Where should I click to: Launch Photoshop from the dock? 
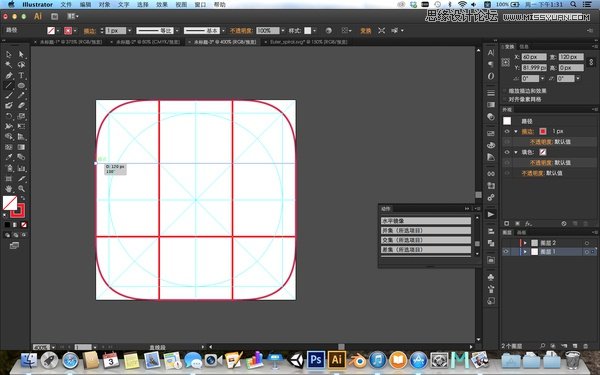click(x=316, y=360)
